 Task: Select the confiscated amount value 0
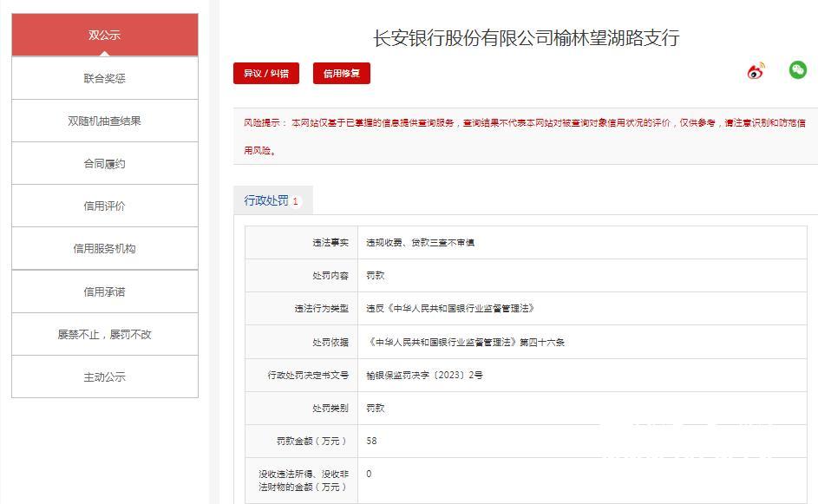click(x=369, y=474)
